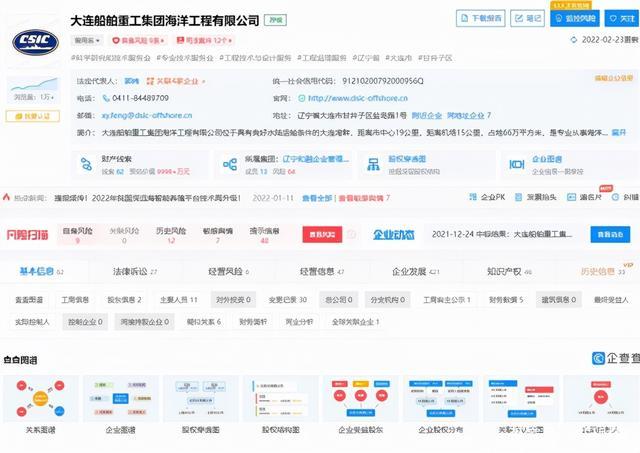Viewport: 640px width, 453px height.
Task: Open the 财产线索 card icon
Action: click(x=86, y=164)
